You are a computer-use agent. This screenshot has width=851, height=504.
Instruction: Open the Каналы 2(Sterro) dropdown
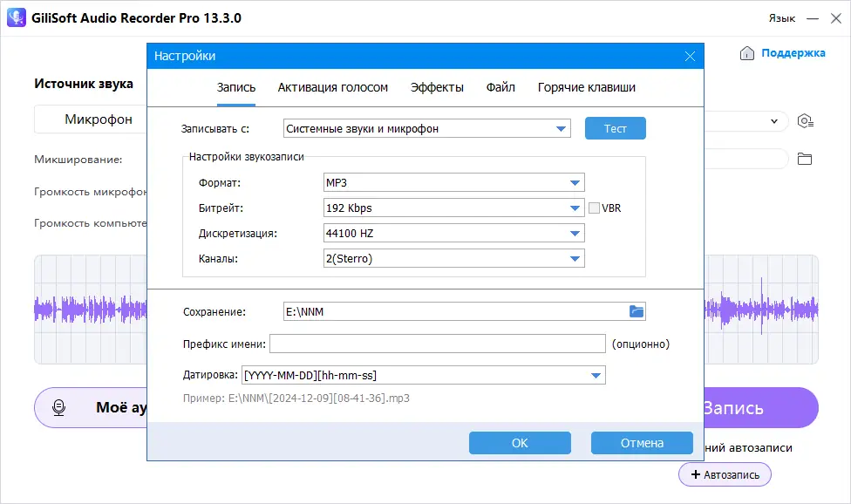[575, 259]
